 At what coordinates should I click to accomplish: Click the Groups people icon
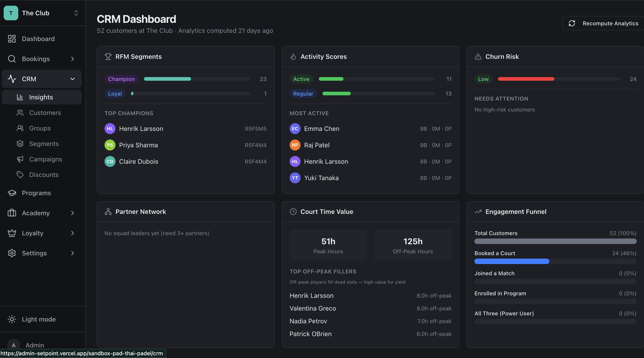click(x=20, y=128)
